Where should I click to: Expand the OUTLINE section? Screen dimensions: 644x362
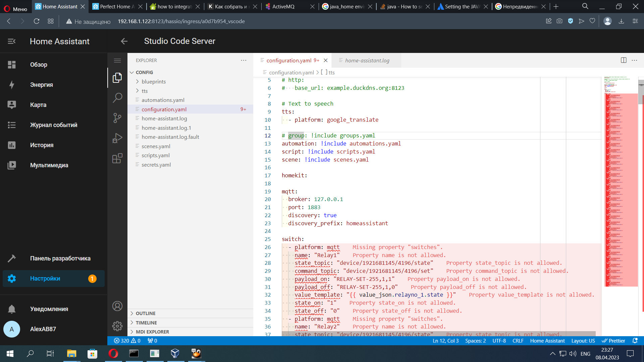click(146, 313)
